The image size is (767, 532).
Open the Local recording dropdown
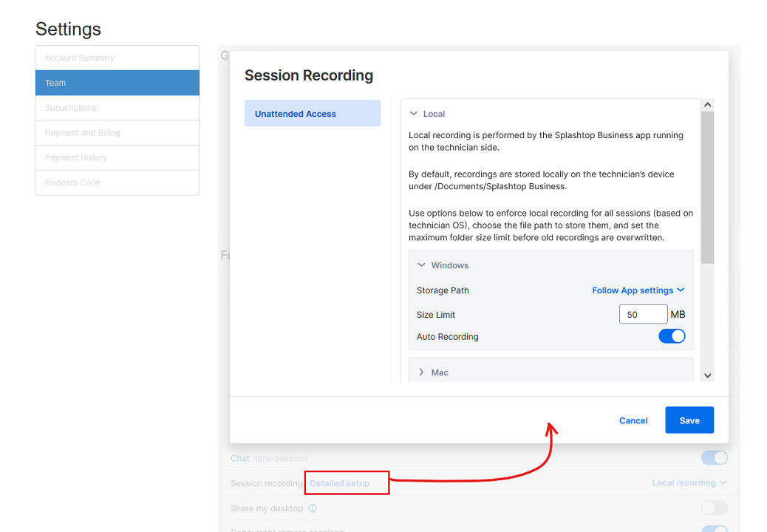tap(689, 482)
